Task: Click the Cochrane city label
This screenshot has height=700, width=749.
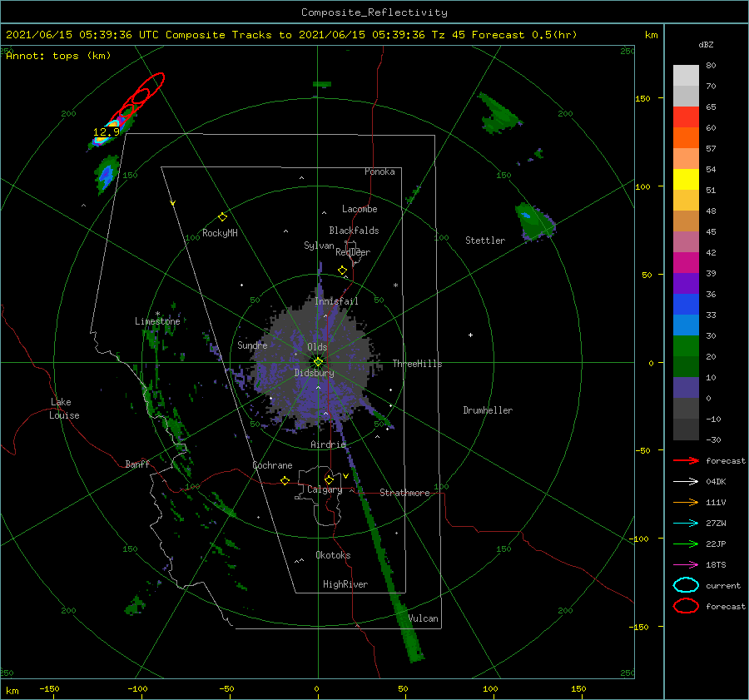Action: [272, 465]
